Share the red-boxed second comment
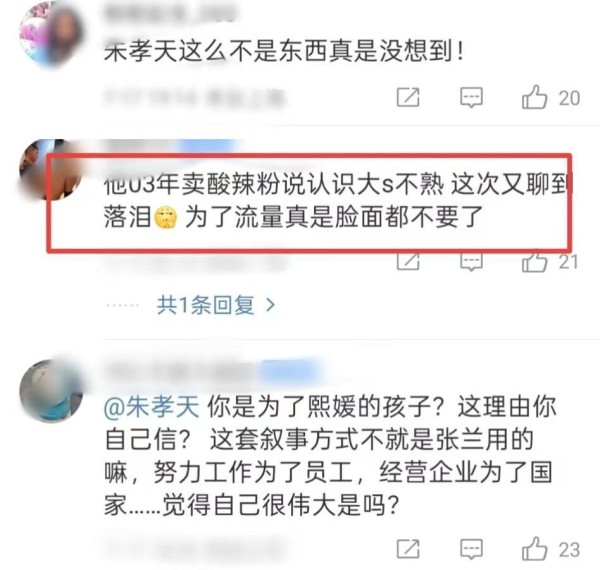The width and height of the screenshot is (600, 570). coord(408,261)
